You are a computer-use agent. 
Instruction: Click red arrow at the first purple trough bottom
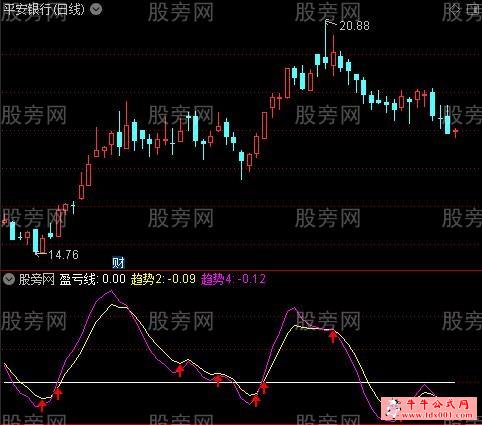pyautogui.click(x=42, y=406)
